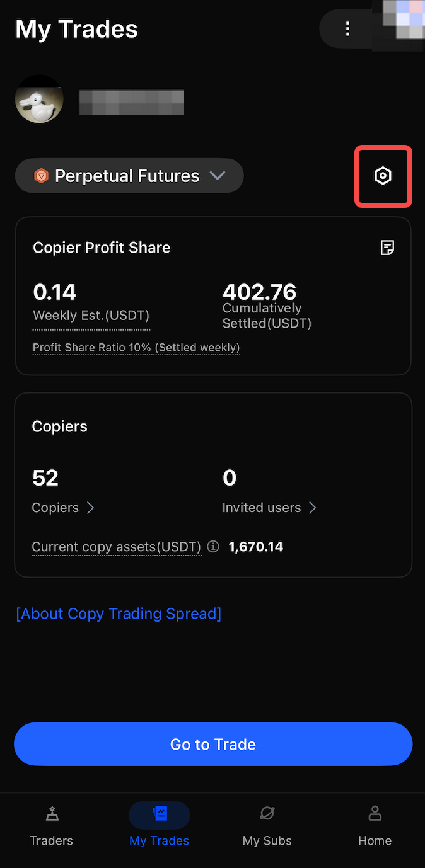This screenshot has height=868, width=425.
Task: Expand the Invited users arrow
Action: pos(312,508)
